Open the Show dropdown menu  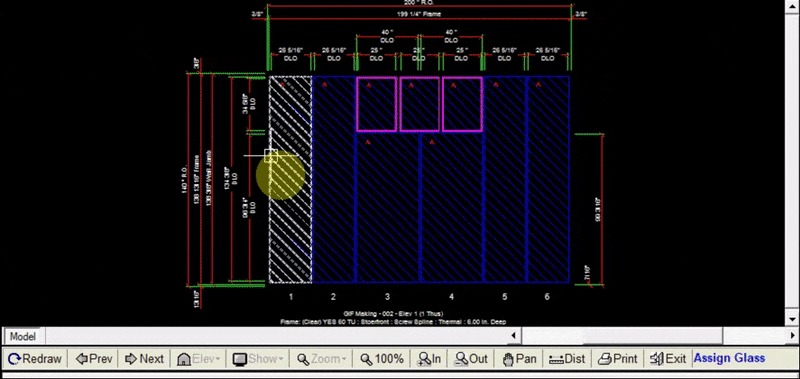(x=258, y=359)
